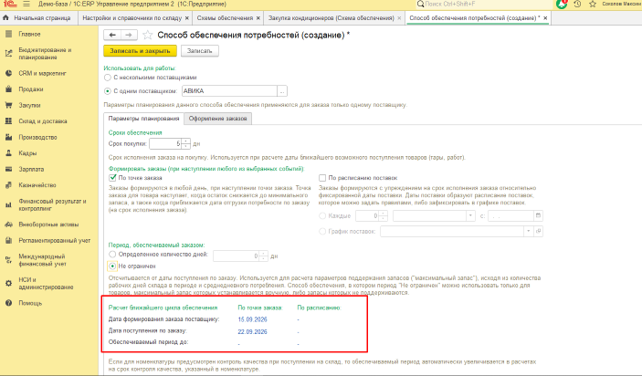Open НСИ и администрирование section
Image resolution: width=642 pixels, height=376 pixels.
tap(45, 283)
